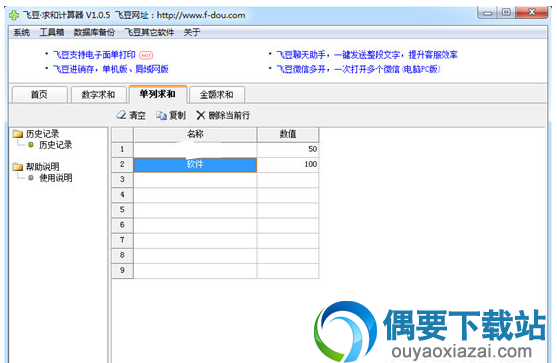
Task: Maximize the 飞豆求和计算器 window
Action: coord(506,13)
